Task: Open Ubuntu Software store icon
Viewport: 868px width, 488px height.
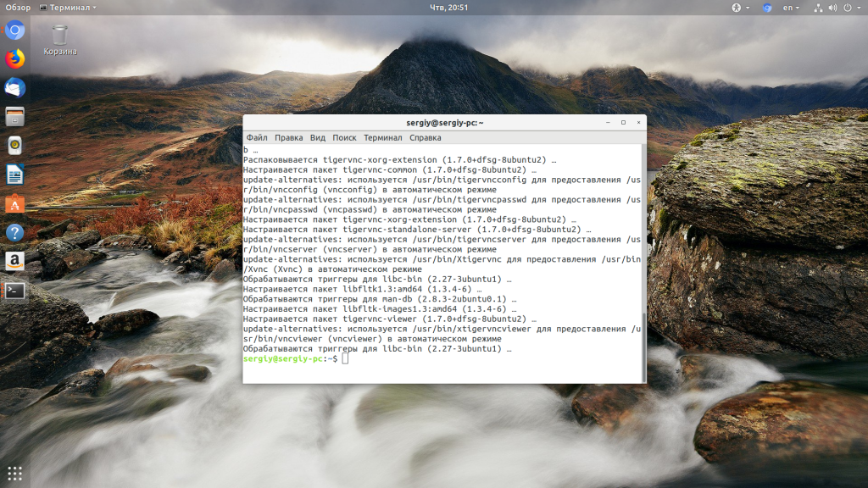Action: [14, 204]
